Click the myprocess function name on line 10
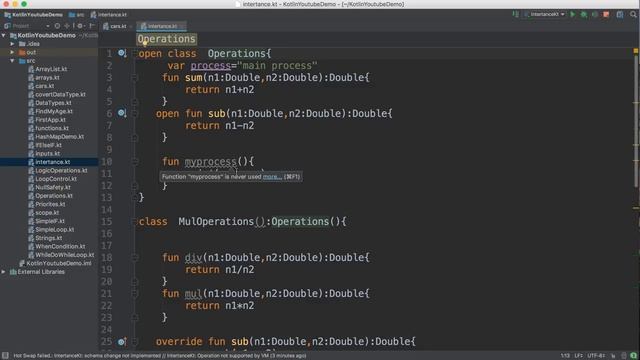The width and height of the screenshot is (640, 360). (210, 162)
